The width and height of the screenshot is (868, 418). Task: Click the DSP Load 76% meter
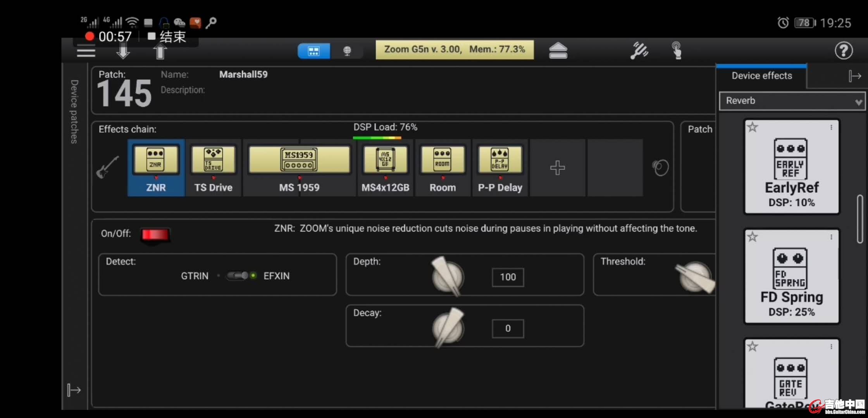pyautogui.click(x=385, y=130)
